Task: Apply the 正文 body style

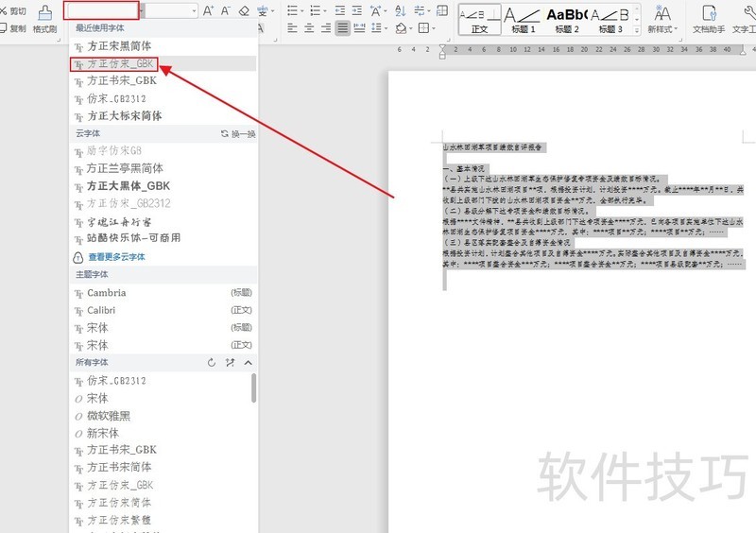Action: coord(479,20)
